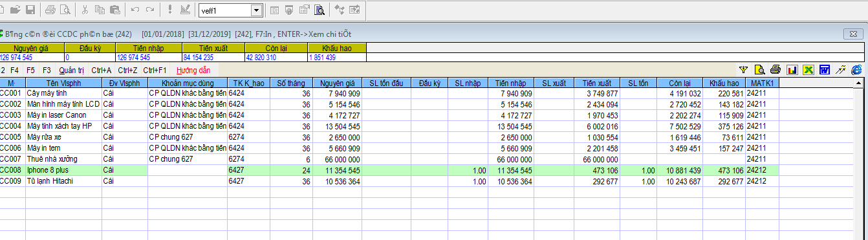Screen dimensions: 868x240
Task: Click the Undo arrow icon
Action: 135,10
